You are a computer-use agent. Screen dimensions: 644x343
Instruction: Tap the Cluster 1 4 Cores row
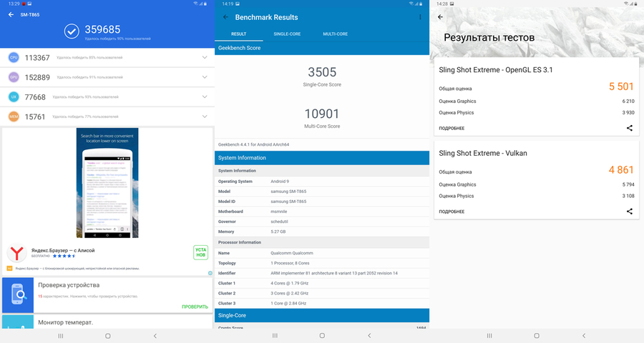click(322, 283)
